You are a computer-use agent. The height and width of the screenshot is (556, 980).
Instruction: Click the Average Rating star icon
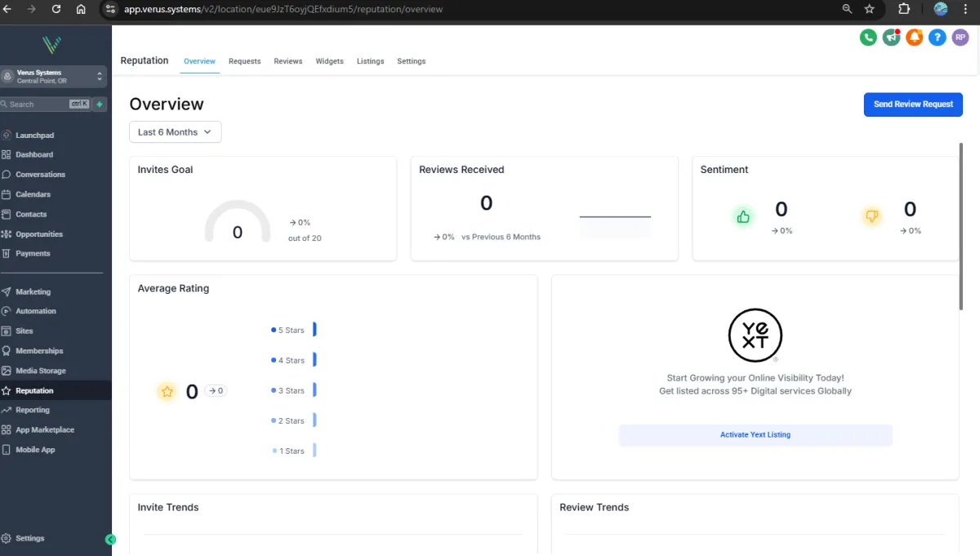click(167, 392)
